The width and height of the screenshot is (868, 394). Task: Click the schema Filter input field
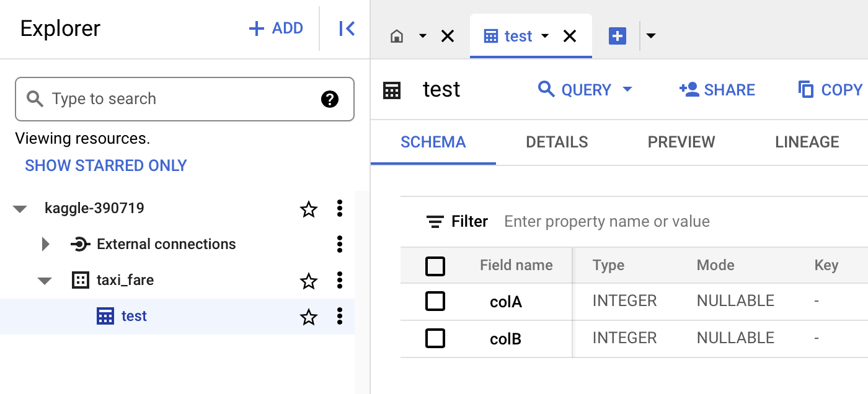click(x=620, y=222)
